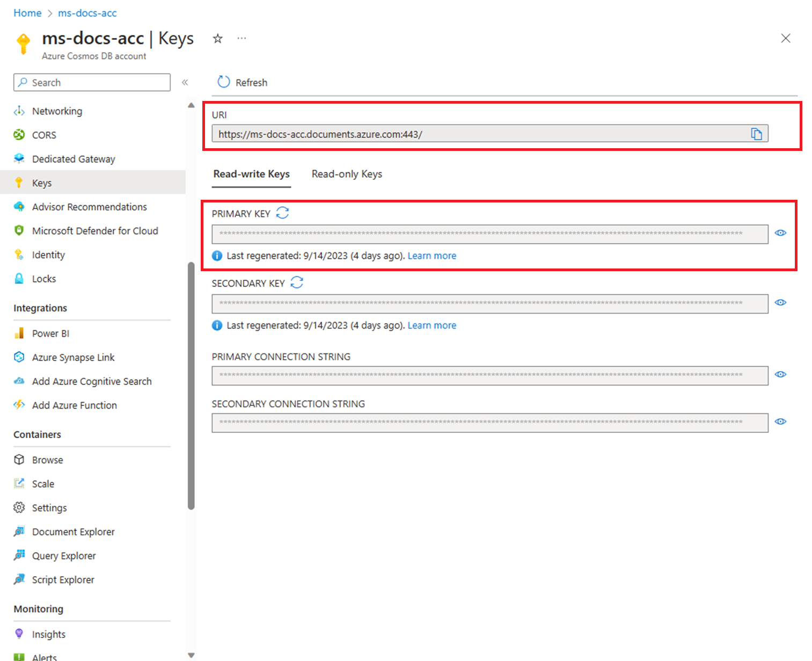Click the primary connection string field
This screenshot has width=812, height=661.
tap(489, 375)
